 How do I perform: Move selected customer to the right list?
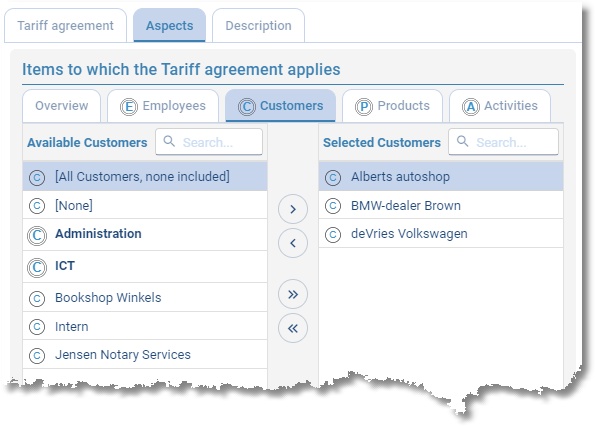pos(293,209)
